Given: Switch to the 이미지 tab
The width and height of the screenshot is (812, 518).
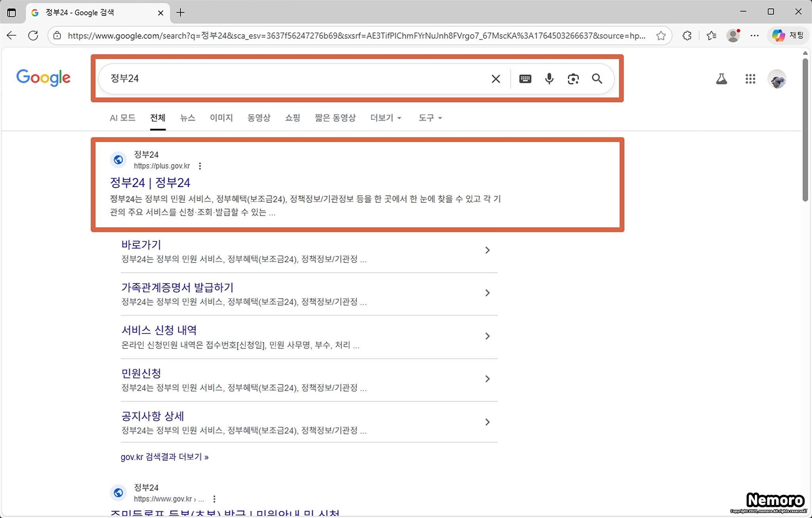Looking at the screenshot, I should pos(221,118).
